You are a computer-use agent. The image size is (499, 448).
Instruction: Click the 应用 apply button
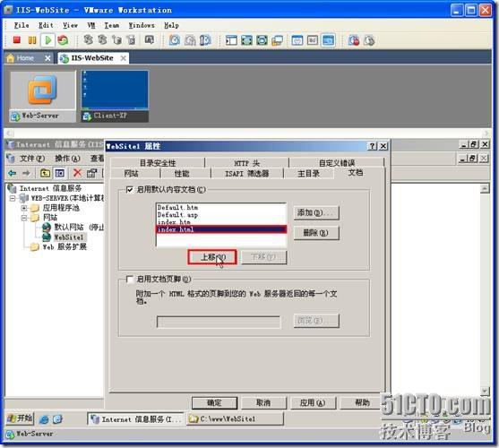pos(313,403)
